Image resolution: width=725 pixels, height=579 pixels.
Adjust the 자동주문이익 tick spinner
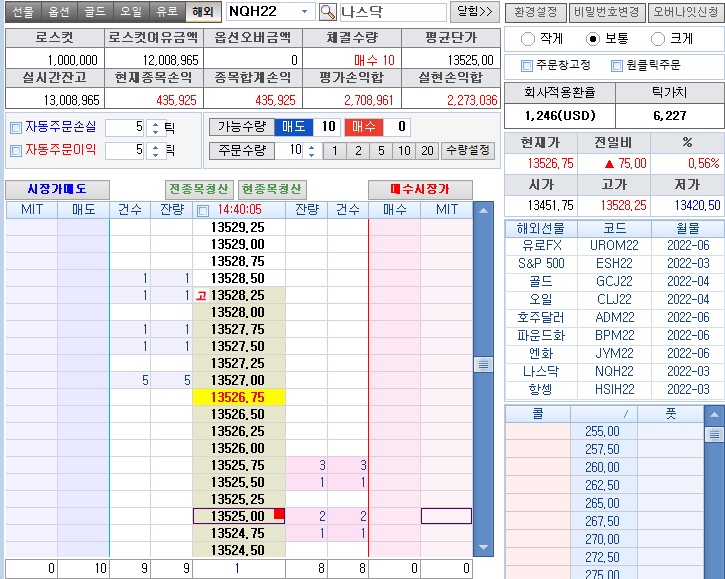coord(154,150)
